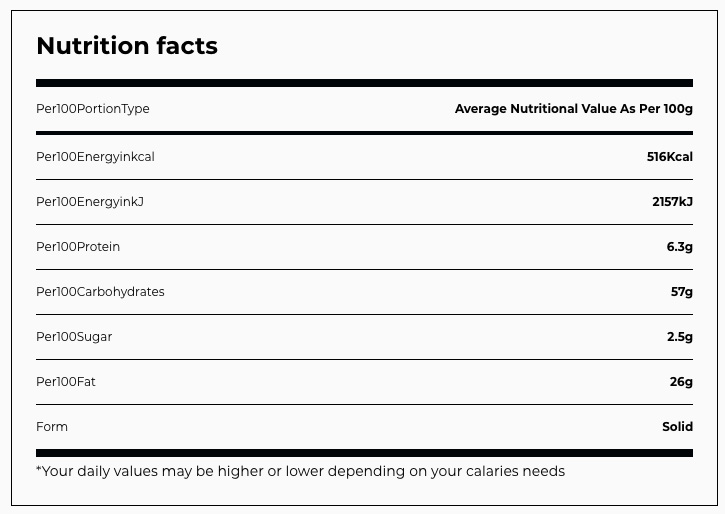Click the 2157kJ energy value

click(x=672, y=202)
